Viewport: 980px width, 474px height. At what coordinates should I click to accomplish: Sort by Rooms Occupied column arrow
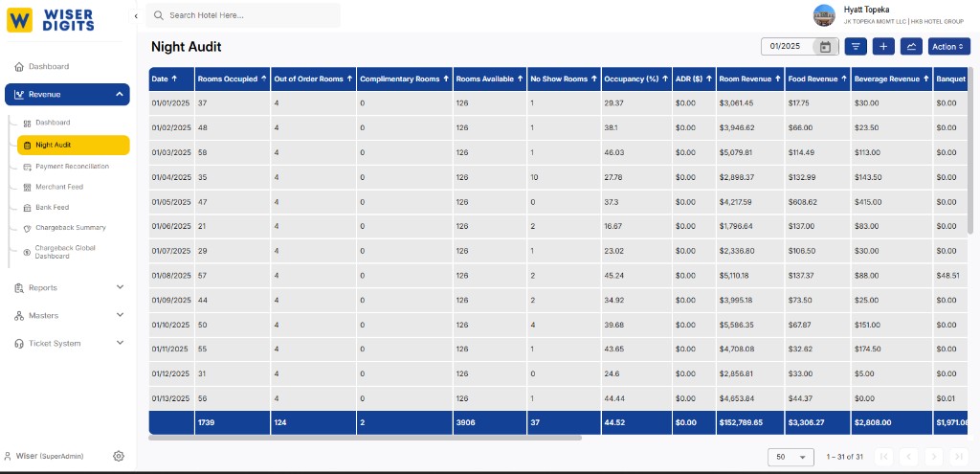(x=264, y=79)
